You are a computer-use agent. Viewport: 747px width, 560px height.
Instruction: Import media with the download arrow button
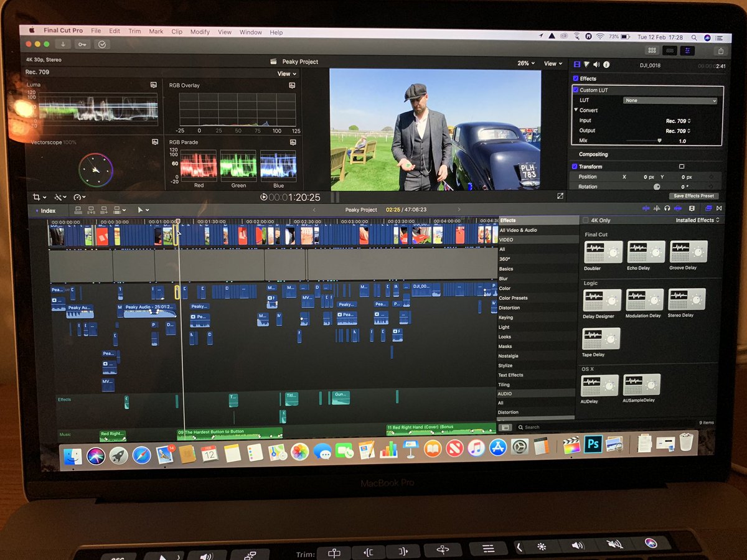point(63,44)
